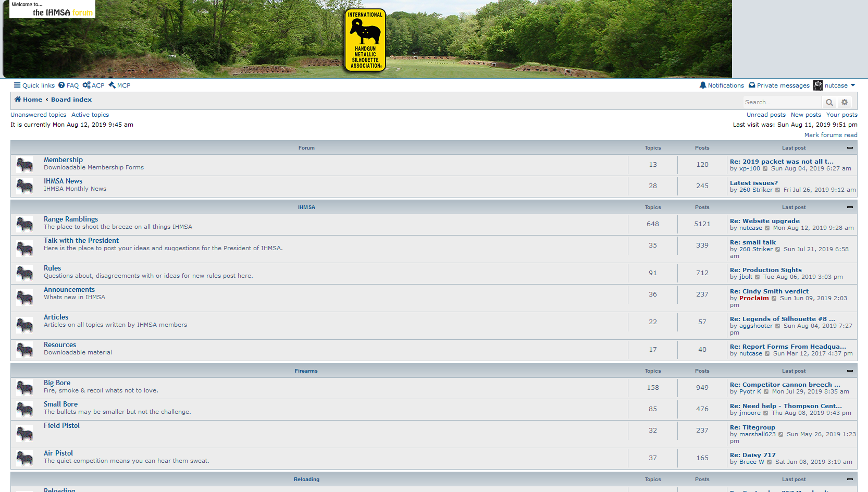Click the Big Bore forum ram icon
The image size is (868, 492).
pyautogui.click(x=24, y=388)
